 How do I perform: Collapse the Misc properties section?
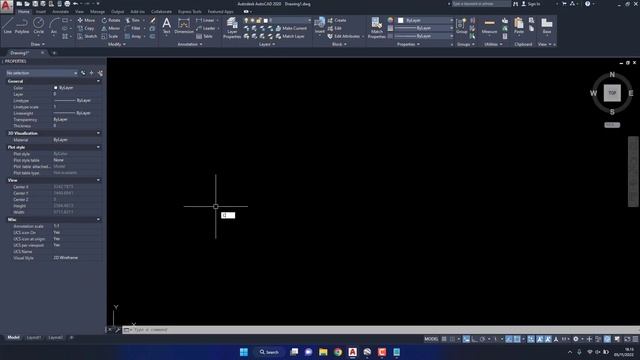click(x=98, y=220)
